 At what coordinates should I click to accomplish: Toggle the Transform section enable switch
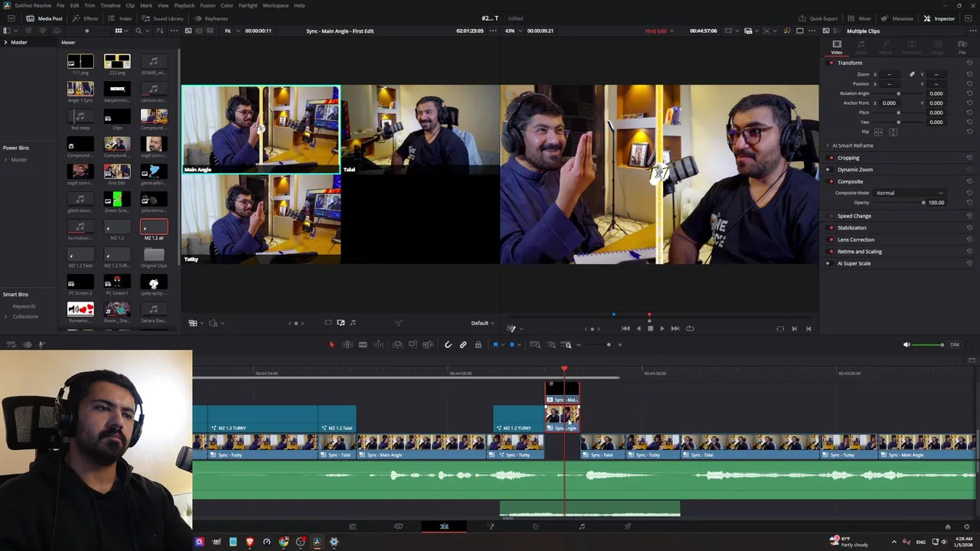[831, 63]
